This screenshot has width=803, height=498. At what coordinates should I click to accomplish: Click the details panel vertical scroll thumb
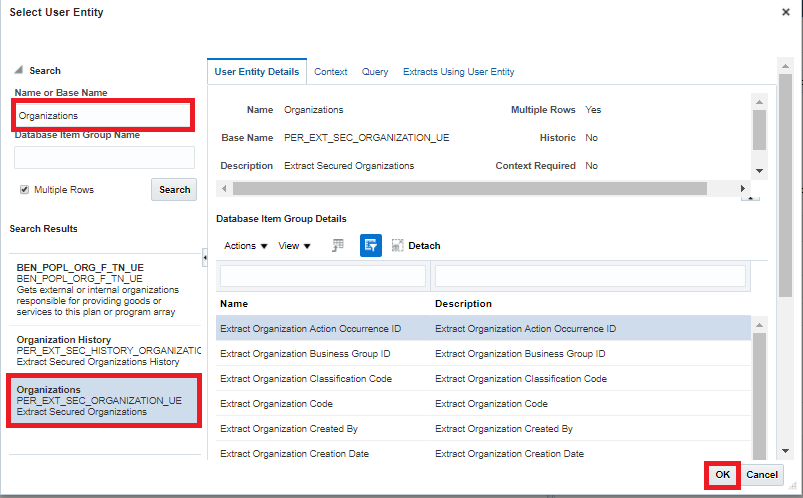pyautogui.click(x=759, y=130)
